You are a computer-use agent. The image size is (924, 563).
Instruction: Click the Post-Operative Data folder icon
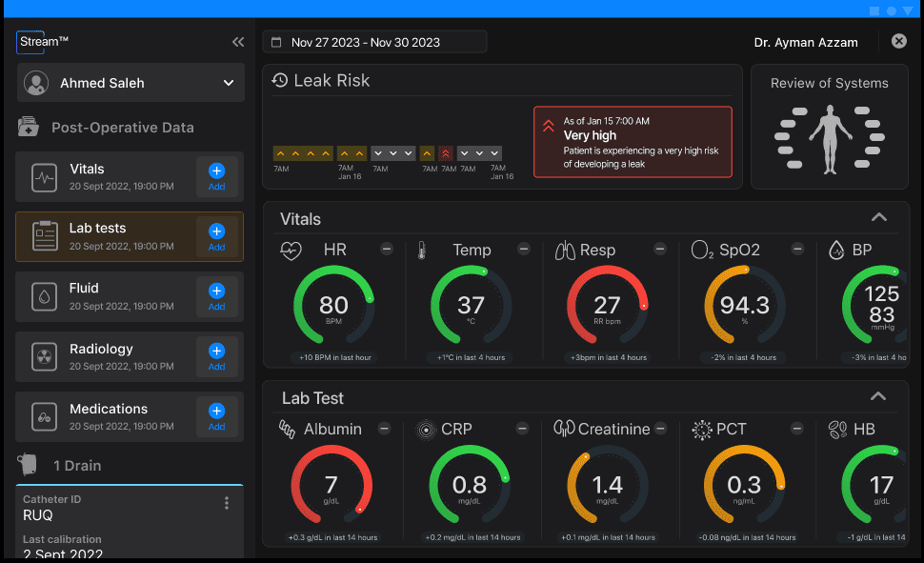(x=28, y=127)
